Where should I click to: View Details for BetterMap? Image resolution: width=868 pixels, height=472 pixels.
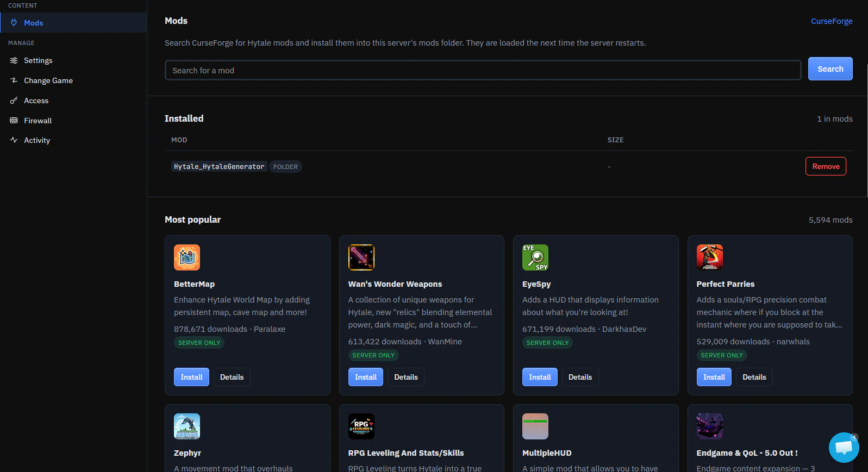click(x=232, y=377)
